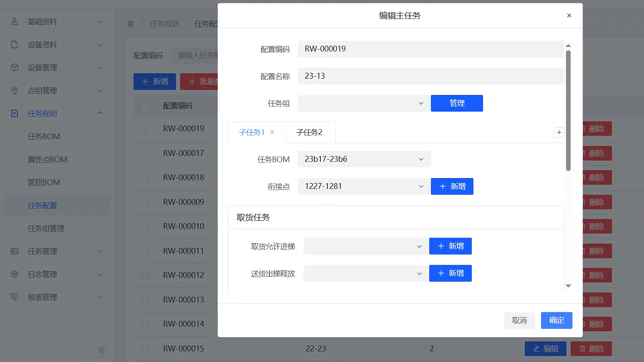The image size is (644, 362).
Task: Open the 任务BOM dropdown showing 23b17-23b6
Action: [x=364, y=159]
